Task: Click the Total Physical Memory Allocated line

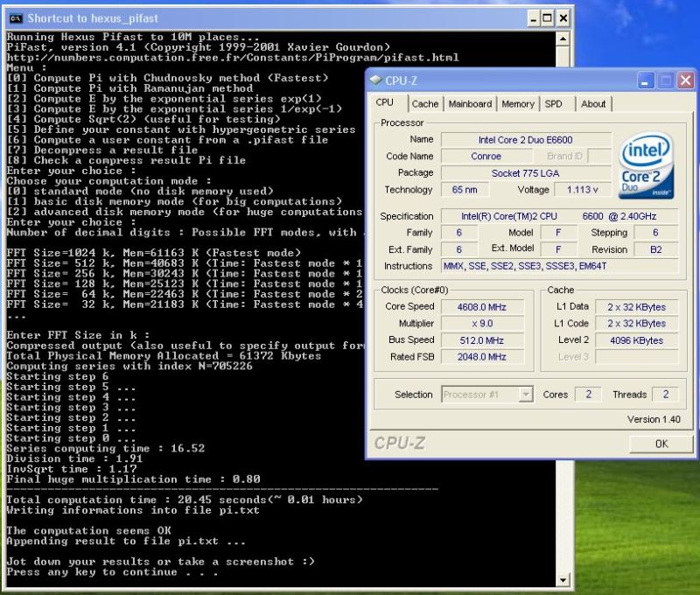Action: coord(164,356)
